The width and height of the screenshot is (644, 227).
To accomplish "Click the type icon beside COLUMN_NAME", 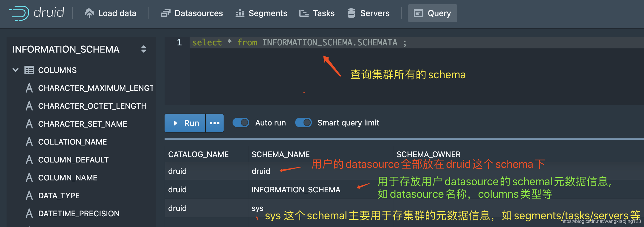I will 29,178.
